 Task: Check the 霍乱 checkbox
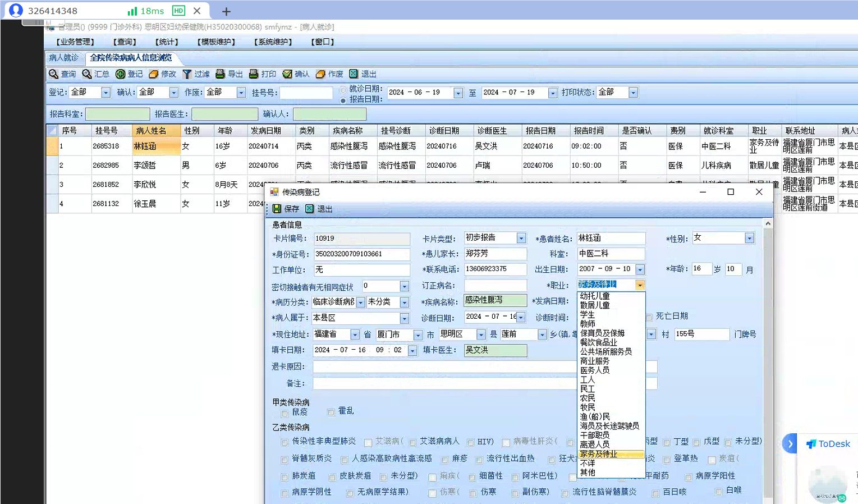point(331,413)
